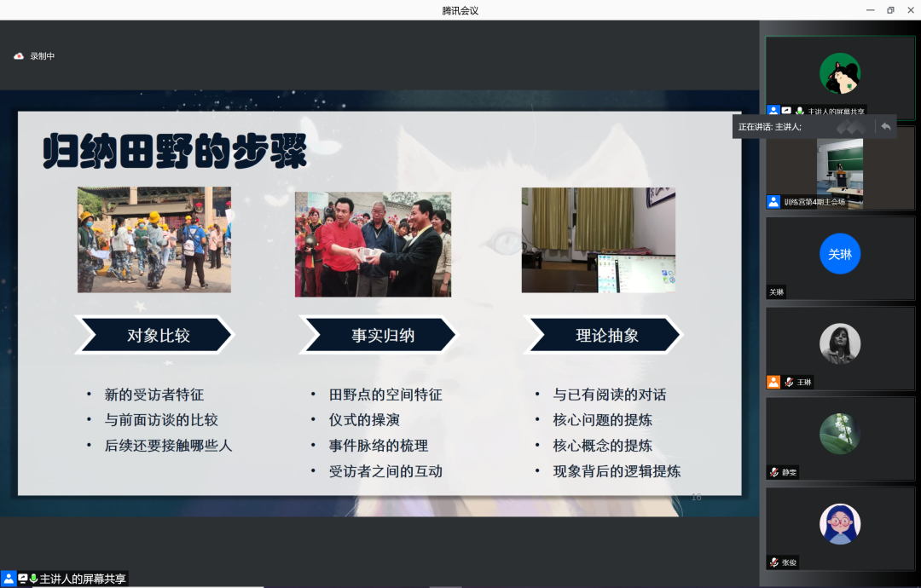Click 静雯's flower avatar
The height and width of the screenshot is (588, 921).
click(839, 433)
